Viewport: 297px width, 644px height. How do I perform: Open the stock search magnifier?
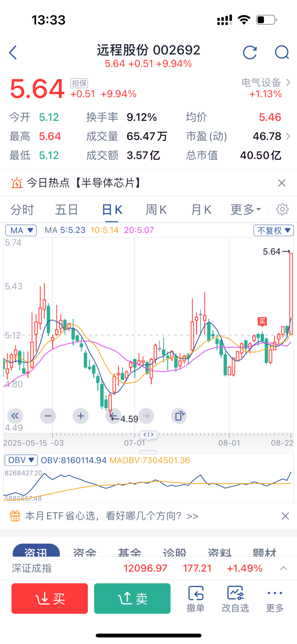click(x=282, y=52)
